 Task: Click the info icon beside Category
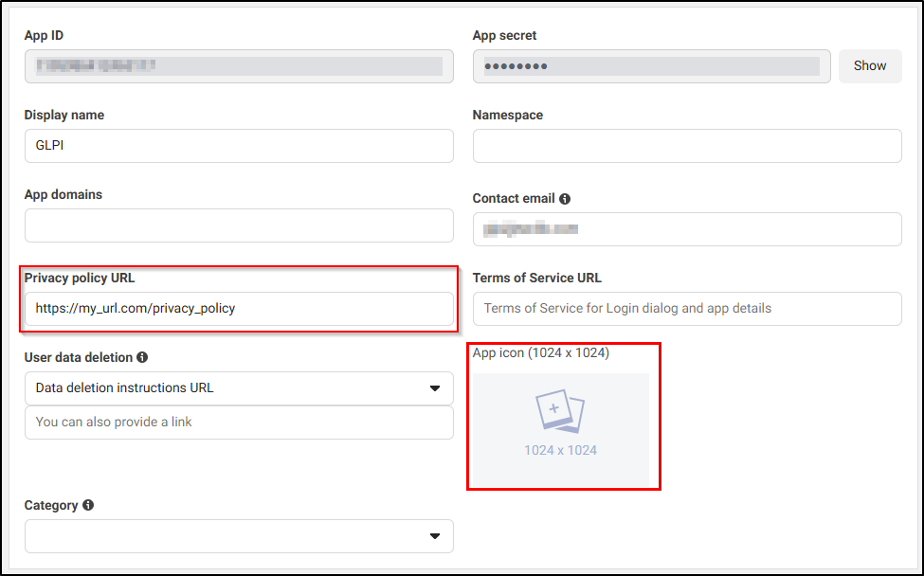pyautogui.click(x=88, y=505)
